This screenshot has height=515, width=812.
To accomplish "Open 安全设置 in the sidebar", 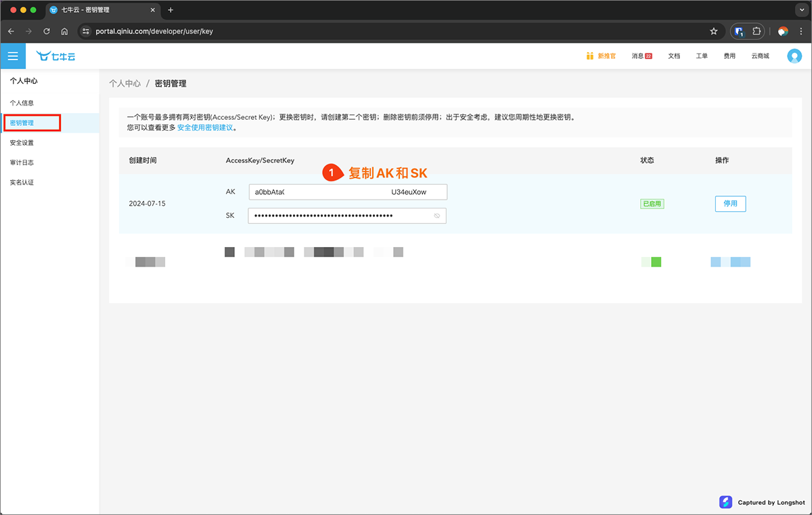I will [x=22, y=143].
